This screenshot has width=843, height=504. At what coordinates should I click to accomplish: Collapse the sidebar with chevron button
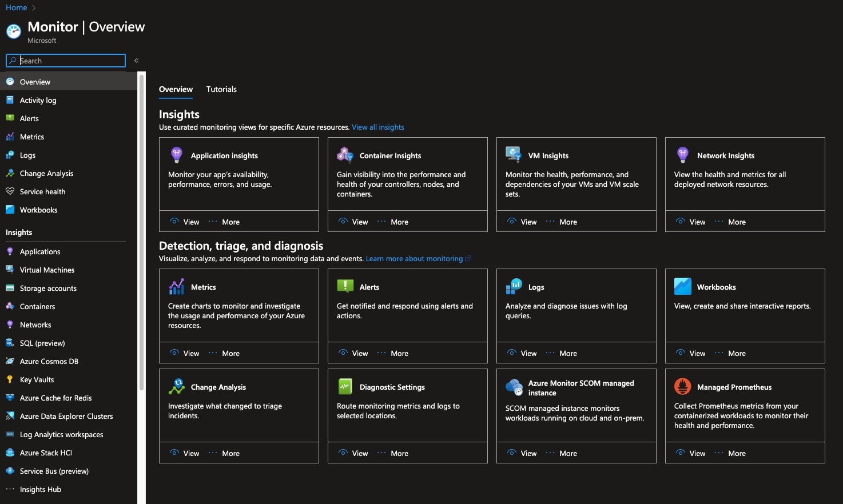(136, 61)
